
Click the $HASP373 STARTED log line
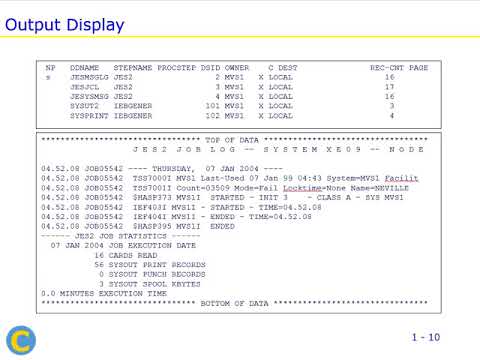(x=222, y=198)
